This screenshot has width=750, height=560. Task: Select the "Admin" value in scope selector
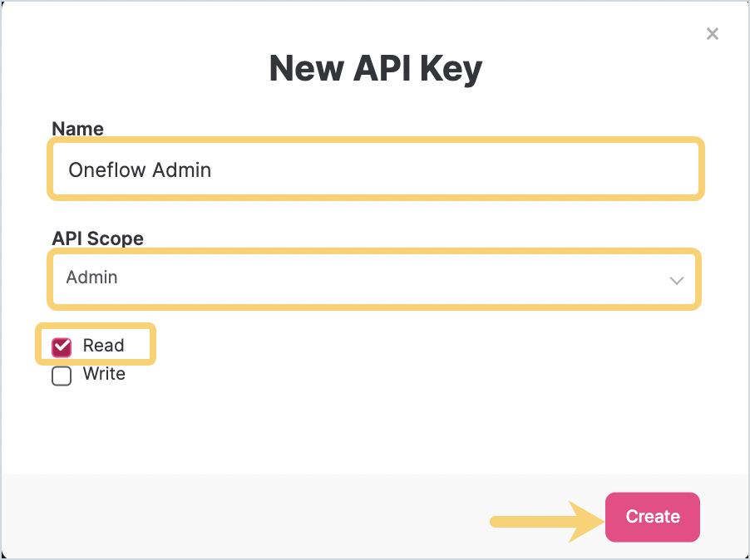click(x=91, y=278)
